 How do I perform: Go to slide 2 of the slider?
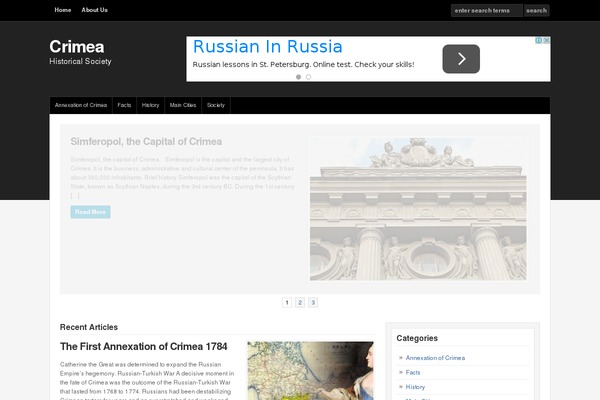click(x=300, y=303)
